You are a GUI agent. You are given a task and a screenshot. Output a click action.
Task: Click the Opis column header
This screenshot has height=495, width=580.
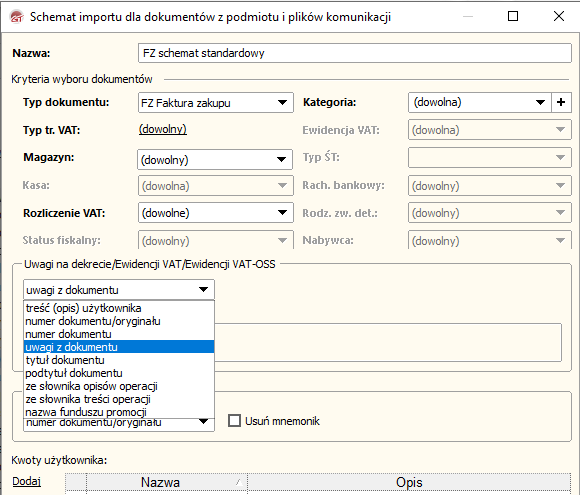[409, 482]
